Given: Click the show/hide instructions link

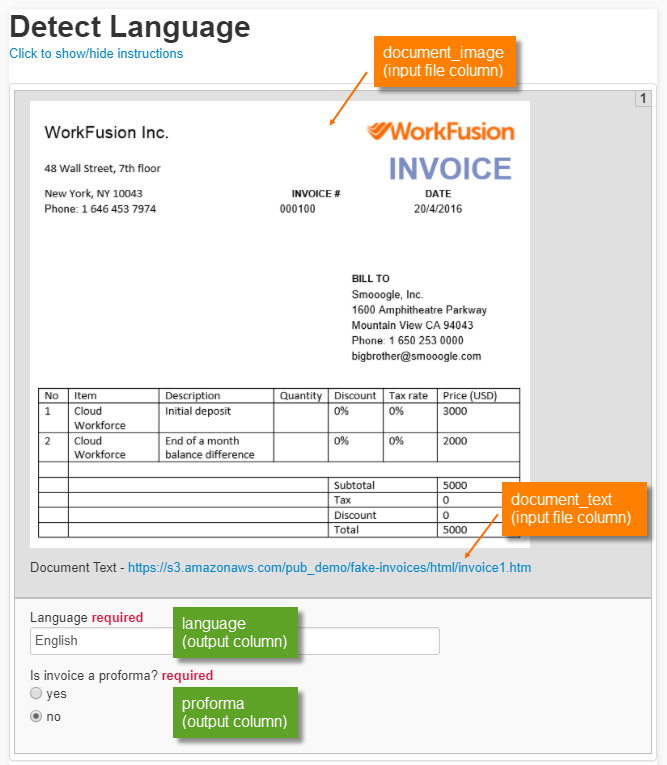Looking at the screenshot, I should [x=96, y=53].
